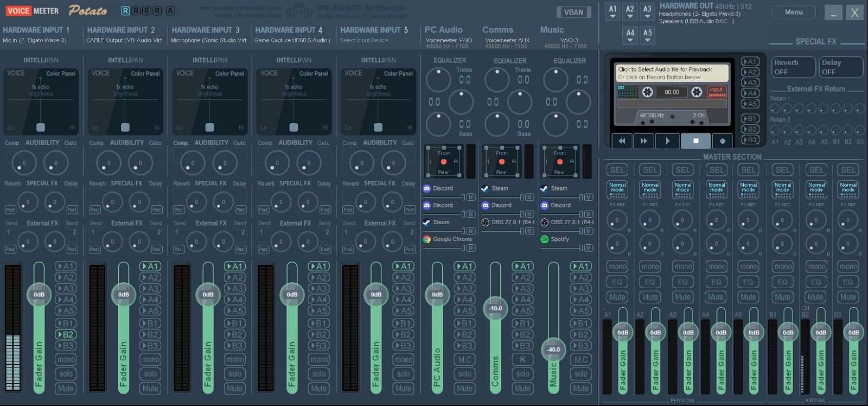The width and height of the screenshot is (868, 406).
Task: Select the A1 bus SEL button
Action: 617,170
